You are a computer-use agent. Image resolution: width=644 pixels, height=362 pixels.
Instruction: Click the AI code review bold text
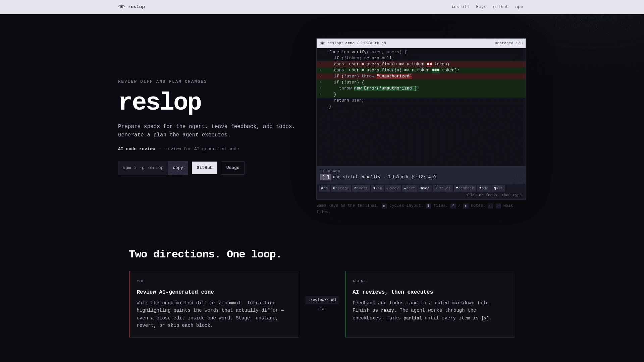coord(137,149)
